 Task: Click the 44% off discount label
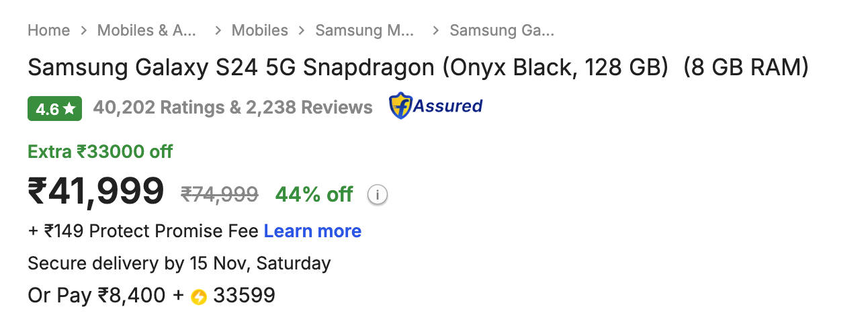click(x=314, y=195)
